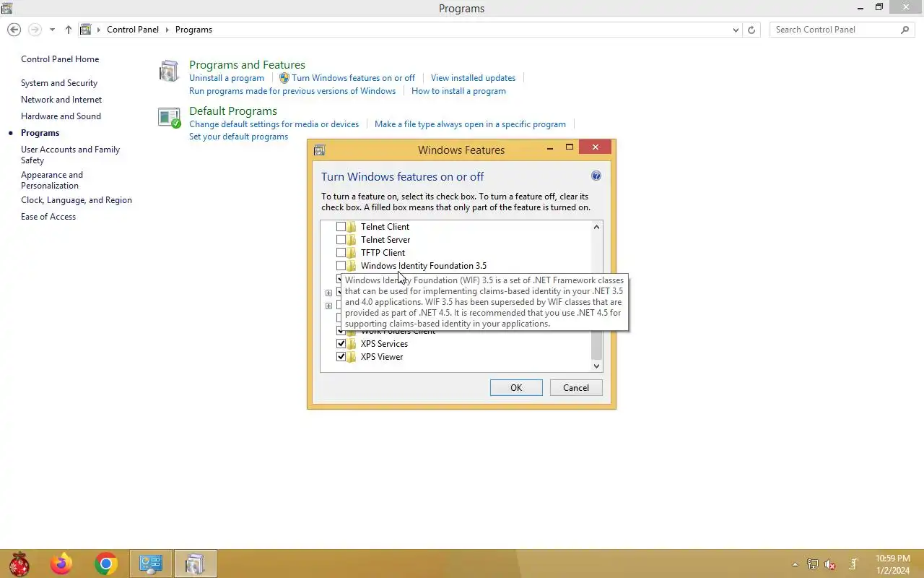
Task: Click the Forward navigation arrow
Action: [x=35, y=30]
